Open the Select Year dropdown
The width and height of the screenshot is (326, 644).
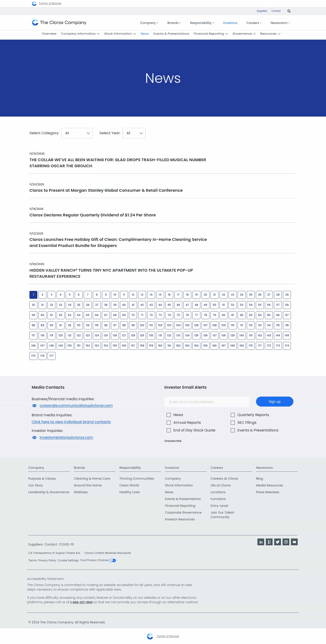click(134, 133)
